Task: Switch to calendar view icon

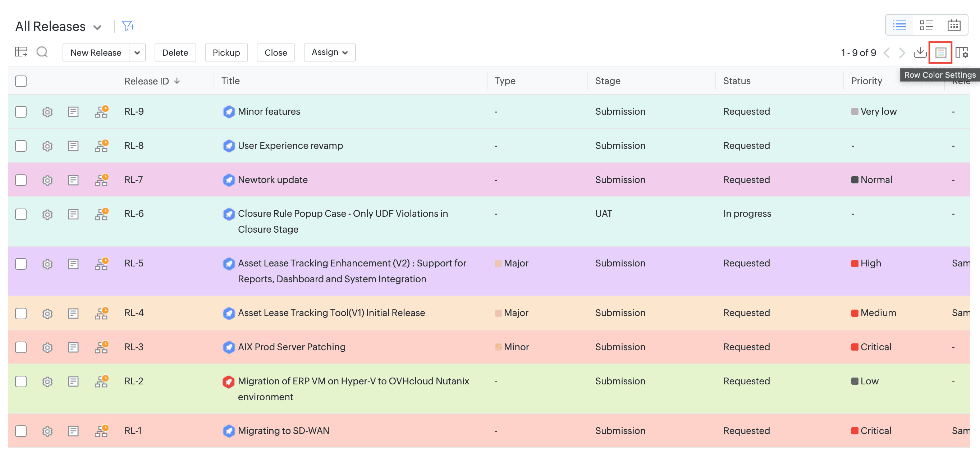Action: 953,26
